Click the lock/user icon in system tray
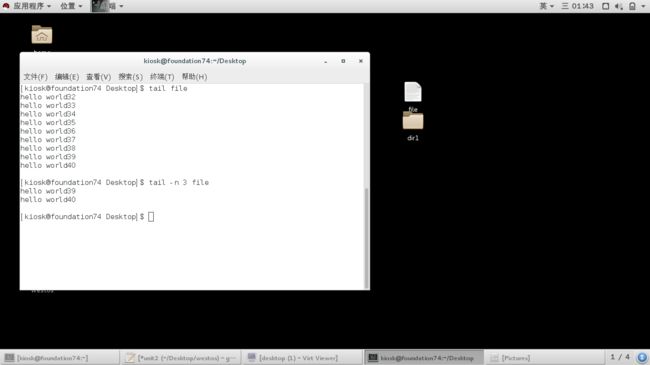Viewport: 650px width, 365px height. pyautogui.click(x=632, y=6)
